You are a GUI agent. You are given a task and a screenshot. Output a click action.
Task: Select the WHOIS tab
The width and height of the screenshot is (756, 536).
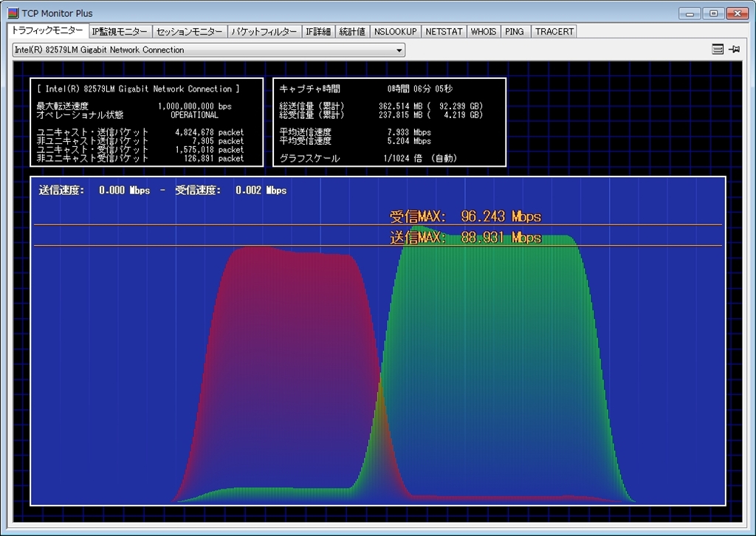tap(484, 32)
